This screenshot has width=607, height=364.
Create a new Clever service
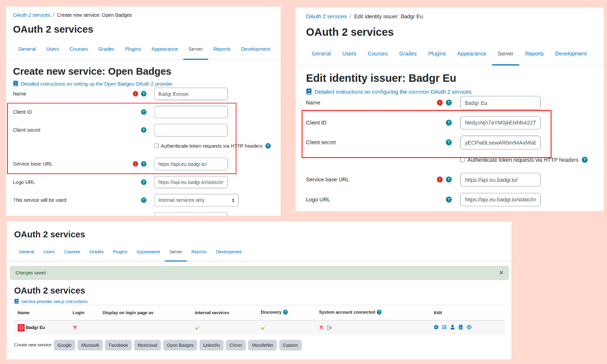click(x=236, y=345)
